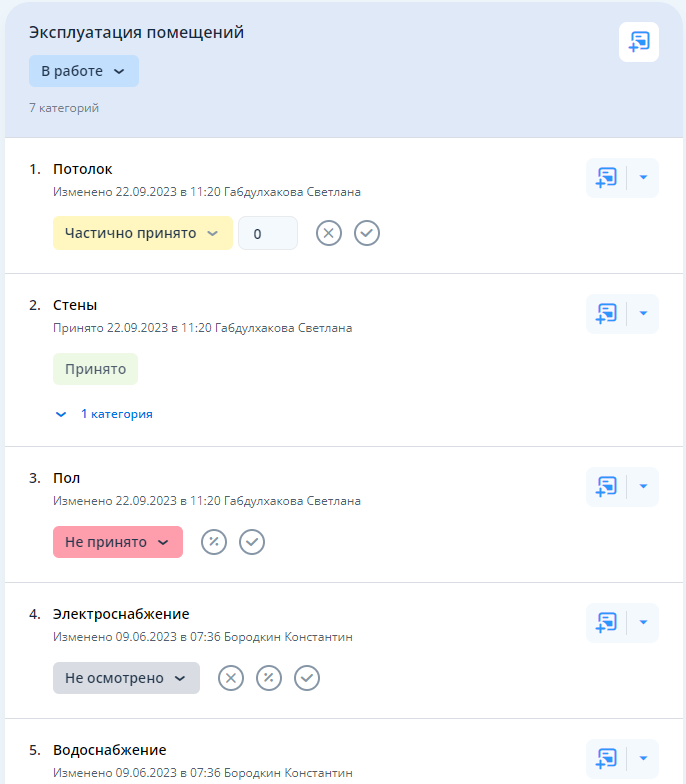Open arrow menu next to Потолок comment button
The width and height of the screenshot is (686, 784).
click(643, 178)
